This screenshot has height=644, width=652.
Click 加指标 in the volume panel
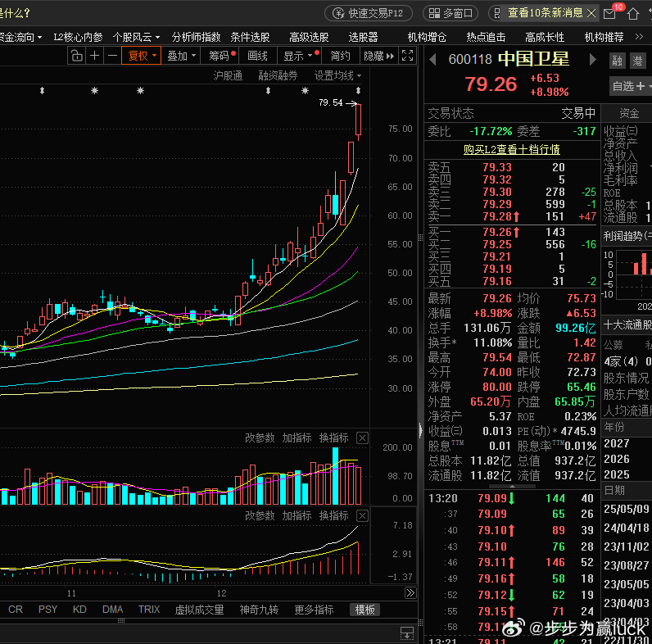click(x=297, y=438)
